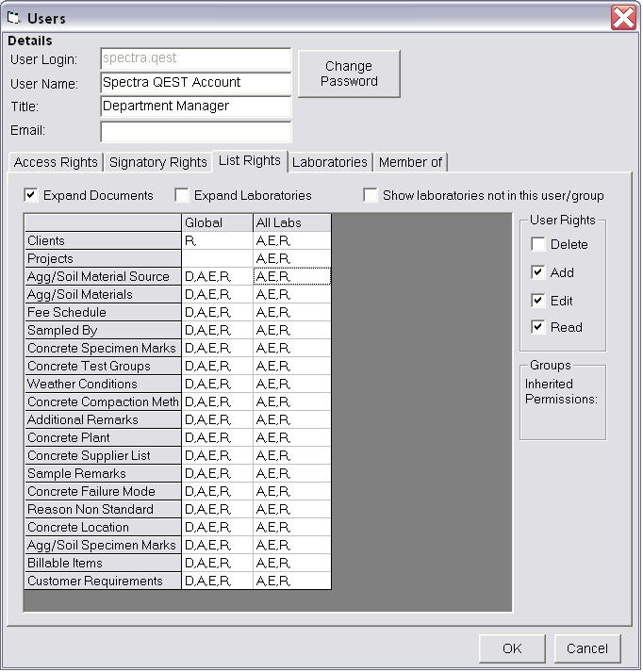
Task: Click into the Email input field
Action: (195, 131)
